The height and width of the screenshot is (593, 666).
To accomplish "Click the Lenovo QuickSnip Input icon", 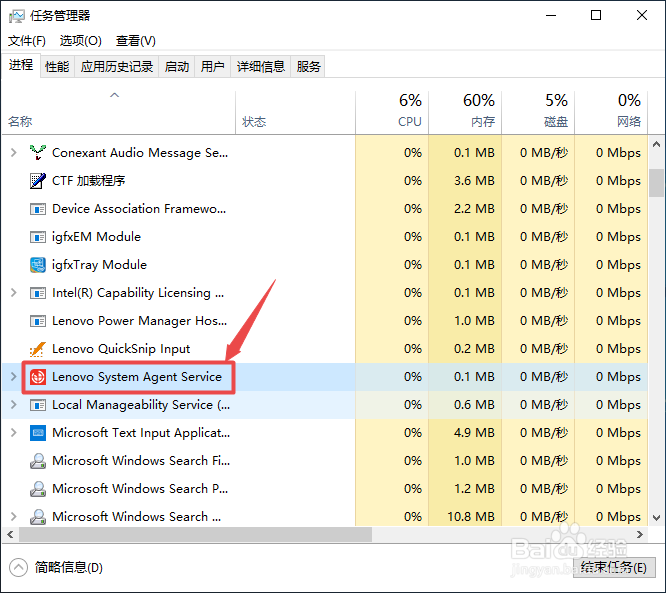I will point(38,349).
